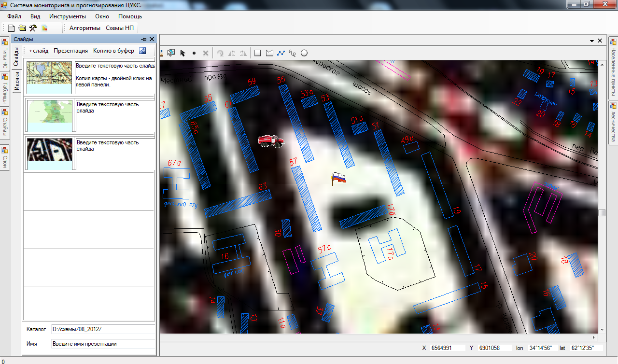Select the point (dot) drawing tool
The width and height of the screenshot is (618, 364).
pos(194,53)
